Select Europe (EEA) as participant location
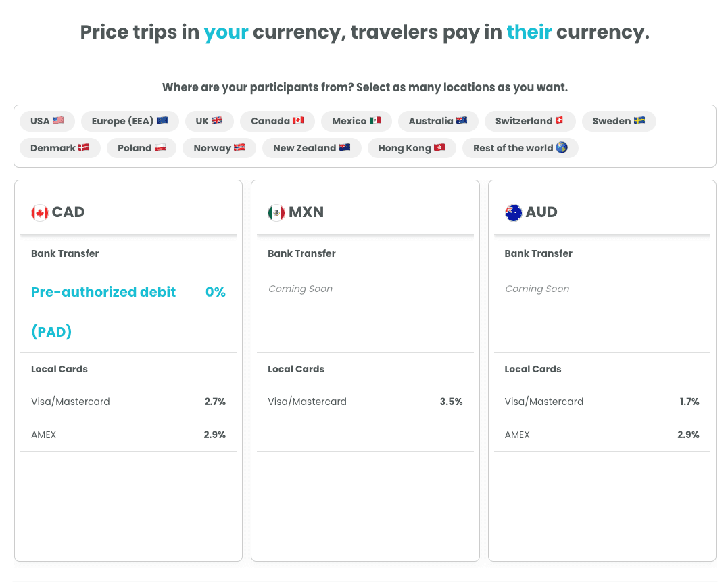This screenshot has height=582, width=728. click(130, 121)
